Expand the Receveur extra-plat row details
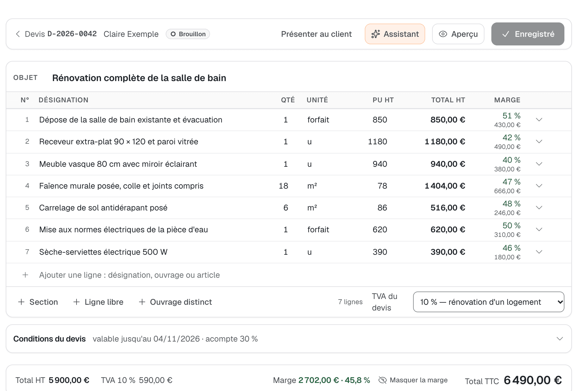This screenshot has height=391, width=588. (539, 141)
